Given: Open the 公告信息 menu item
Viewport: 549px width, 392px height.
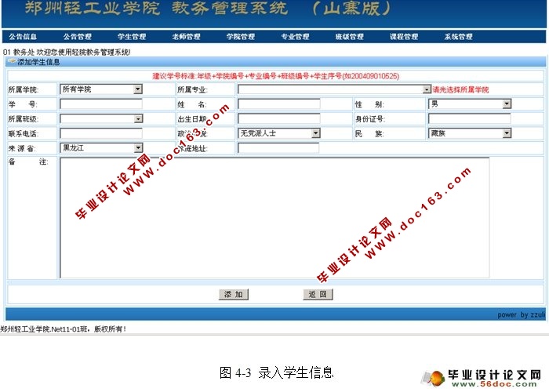Looking at the screenshot, I should (23, 37).
